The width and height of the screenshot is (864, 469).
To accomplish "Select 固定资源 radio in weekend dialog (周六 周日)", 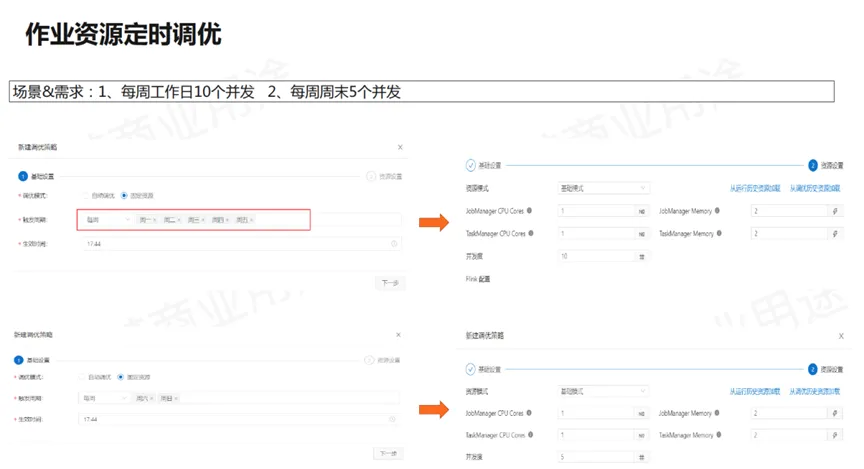I will (120, 378).
